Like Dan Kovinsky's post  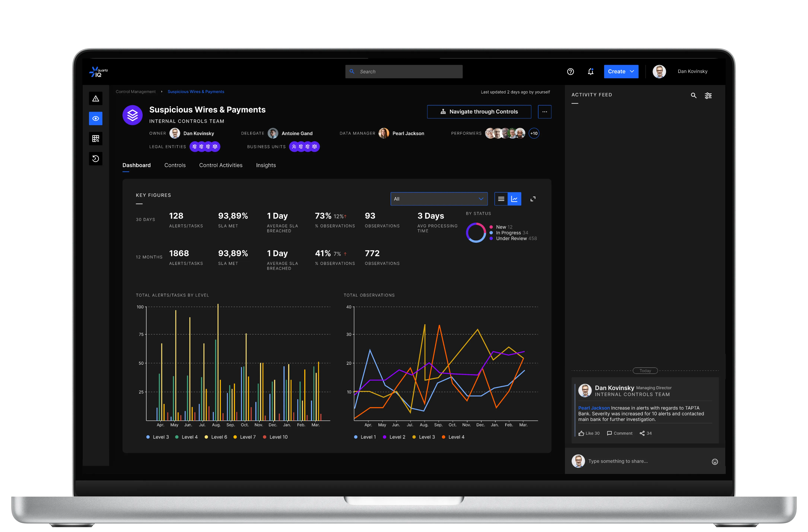(589, 433)
